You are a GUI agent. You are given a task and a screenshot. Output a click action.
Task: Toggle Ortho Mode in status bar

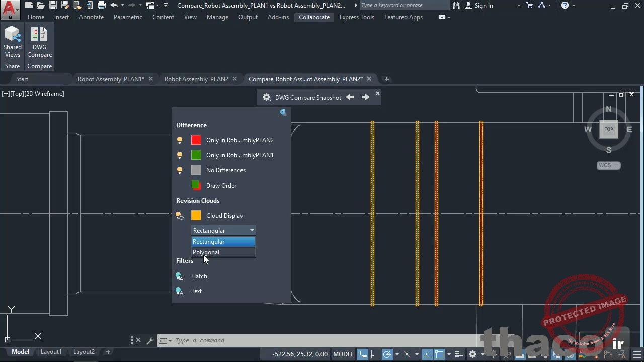(x=375, y=354)
